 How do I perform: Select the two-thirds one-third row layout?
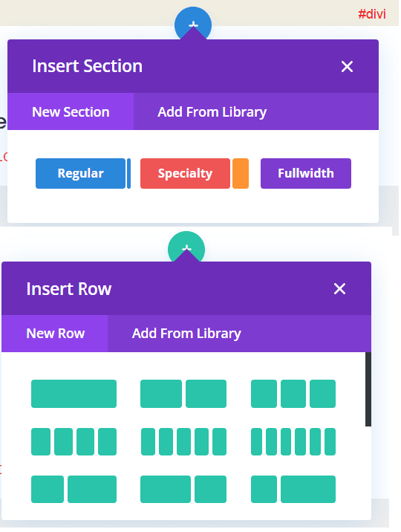click(183, 489)
